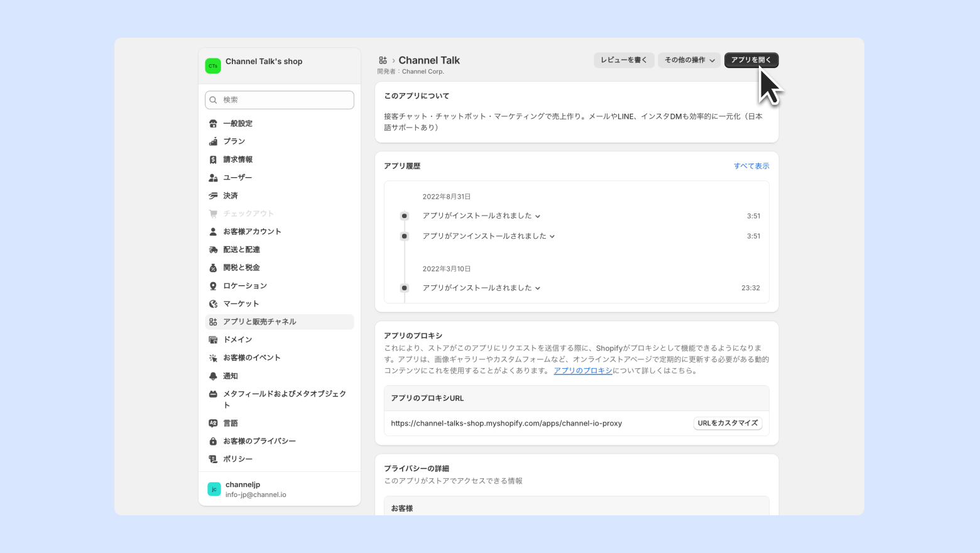This screenshot has height=553, width=980.
Task: Click the Channel Talk's shop store name
Action: 264,62
